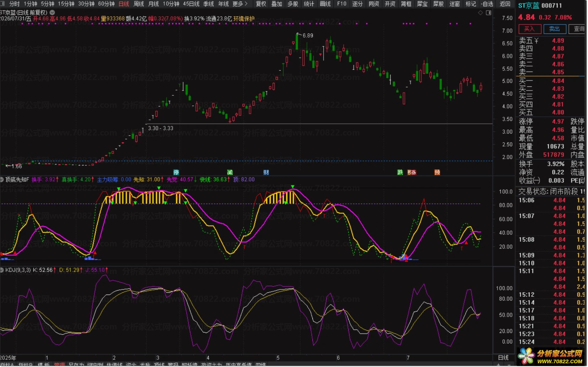Switch to the 周线 weekly chart
This screenshot has height=367, width=588.
139,4
